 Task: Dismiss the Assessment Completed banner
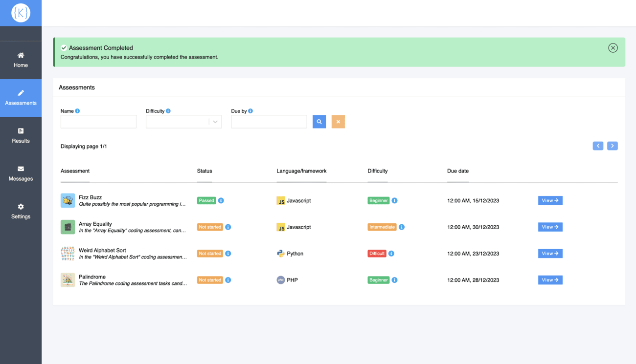click(x=613, y=48)
